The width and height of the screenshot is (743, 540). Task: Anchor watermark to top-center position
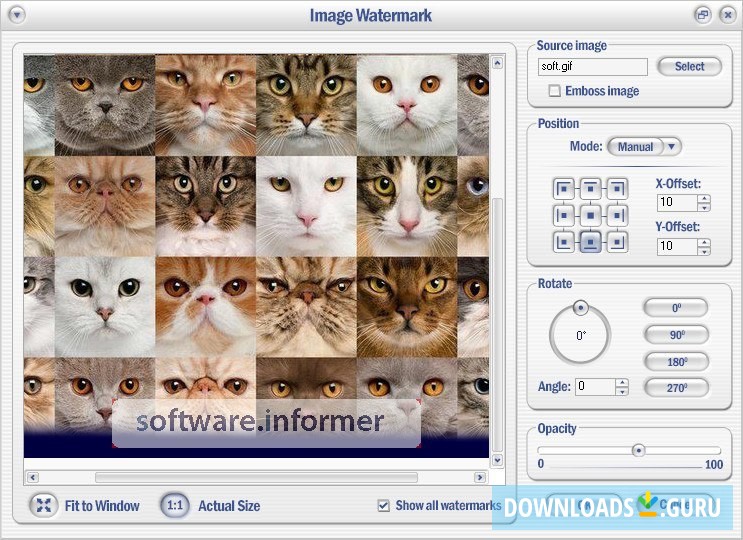(590, 189)
